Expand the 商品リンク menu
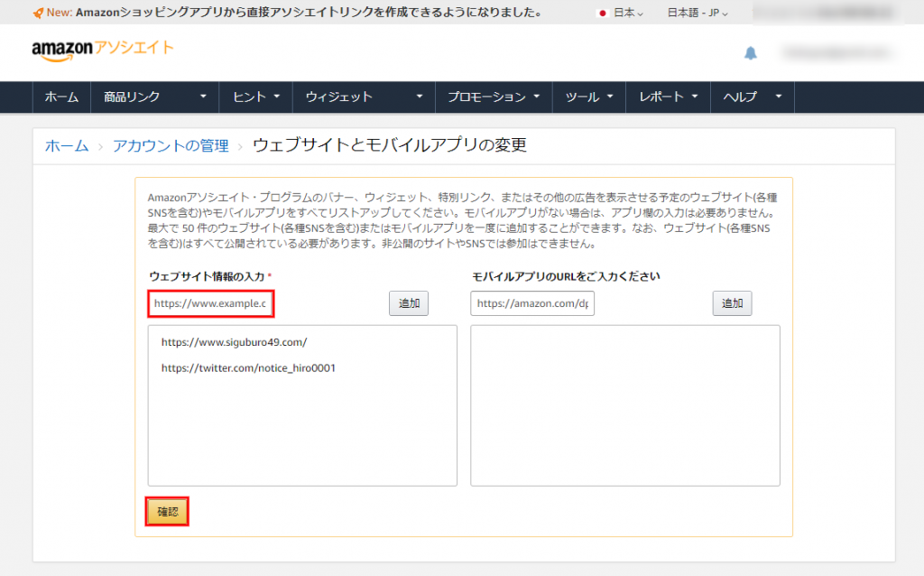Image resolution: width=924 pixels, height=576 pixels. [x=155, y=97]
